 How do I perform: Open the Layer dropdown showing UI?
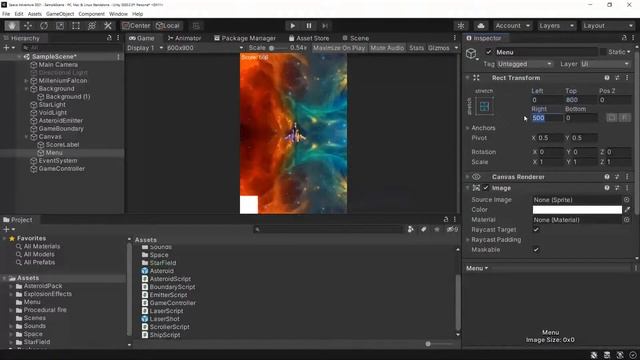click(x=605, y=64)
